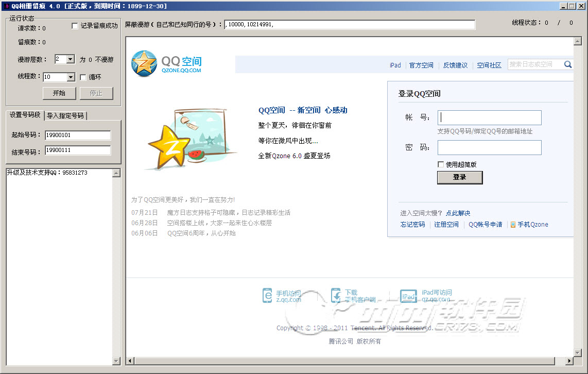Click the app icon in title bar
Viewport: 588px width, 374px height.
click(x=6, y=6)
